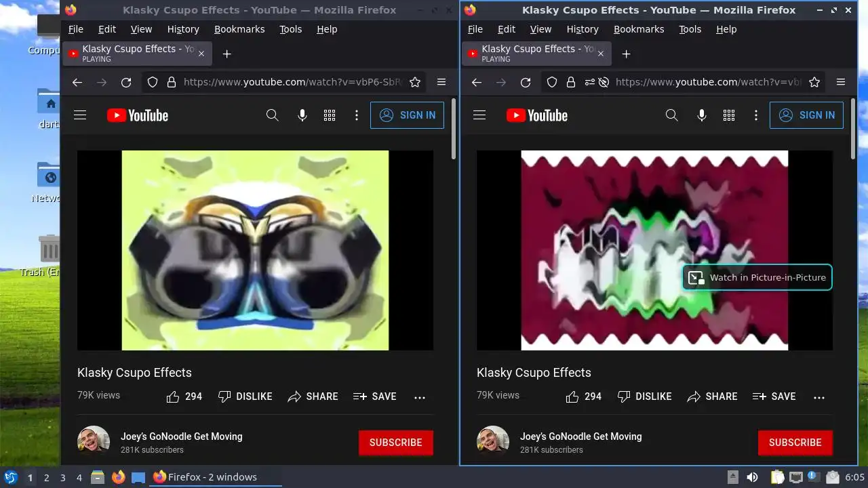
Task: Dislike the video in right window
Action: [644, 396]
